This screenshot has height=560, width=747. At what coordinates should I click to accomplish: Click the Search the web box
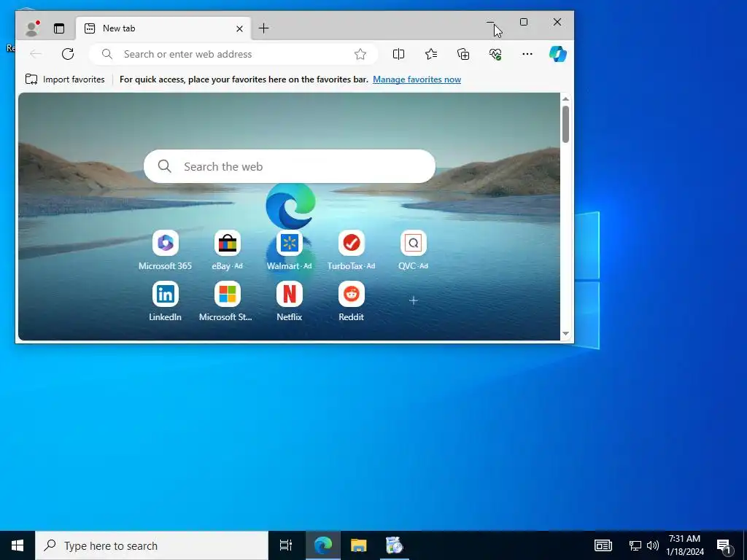pos(289,166)
